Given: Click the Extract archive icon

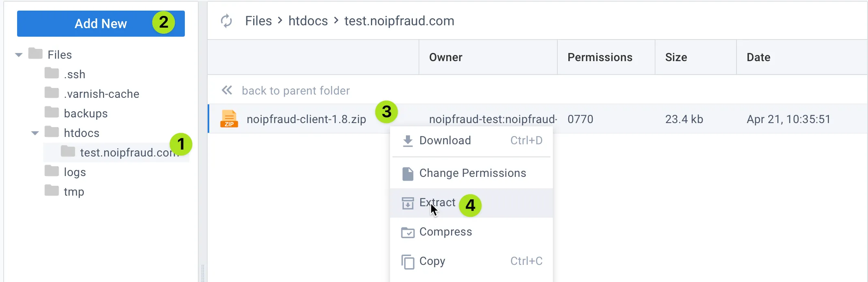Looking at the screenshot, I should [408, 203].
